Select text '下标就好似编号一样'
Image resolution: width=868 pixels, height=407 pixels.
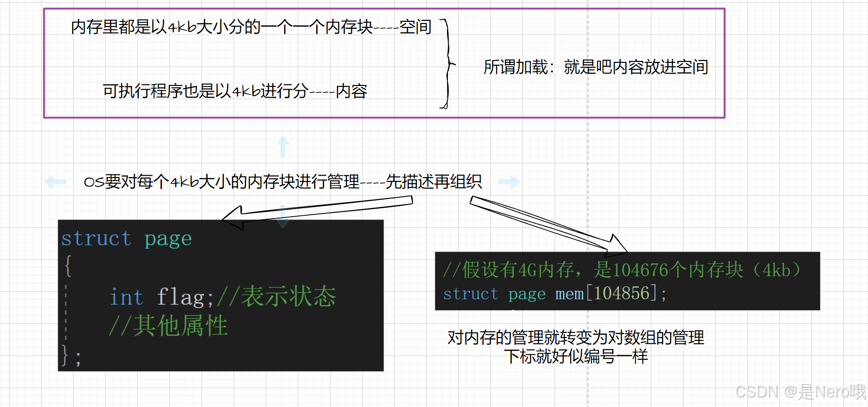tap(576, 356)
